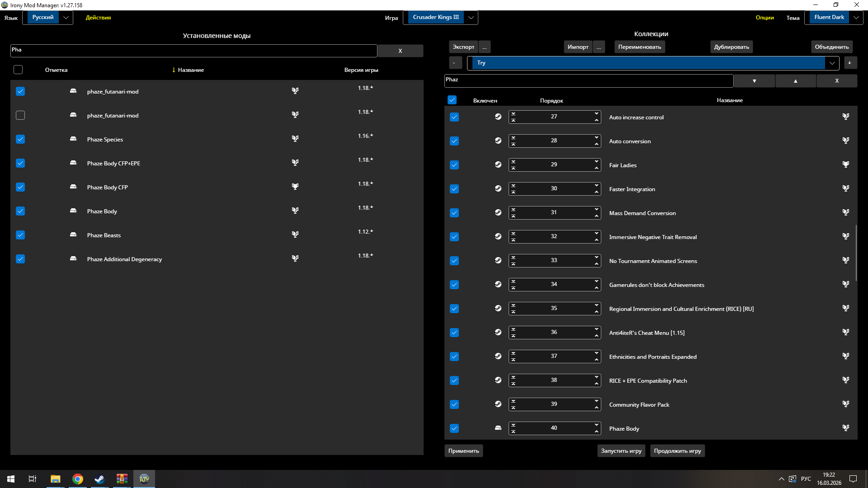The image size is (868, 488).
Task: Click the local source icon for Phaze Body in collection
Action: click(x=498, y=428)
